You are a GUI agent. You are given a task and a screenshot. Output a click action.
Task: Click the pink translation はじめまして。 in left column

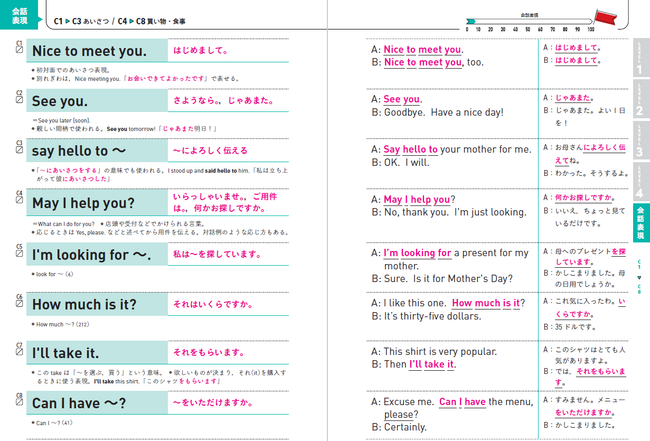pos(200,51)
